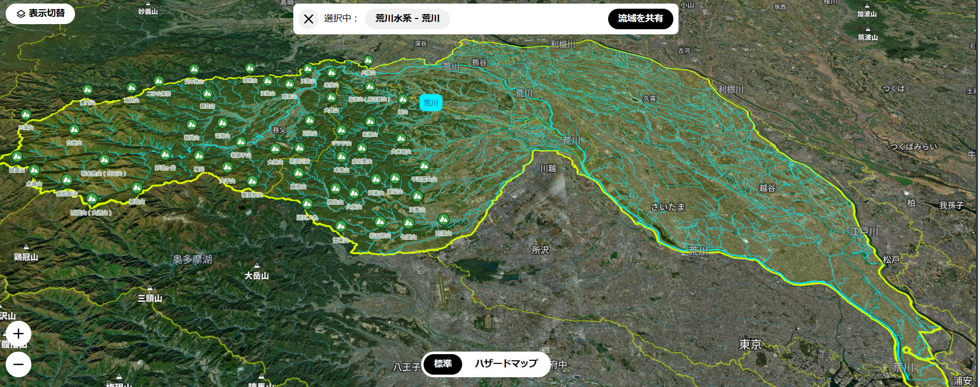Select the 水晶山 mountain marker
This screenshot has height=387, width=980.
click(34, 170)
